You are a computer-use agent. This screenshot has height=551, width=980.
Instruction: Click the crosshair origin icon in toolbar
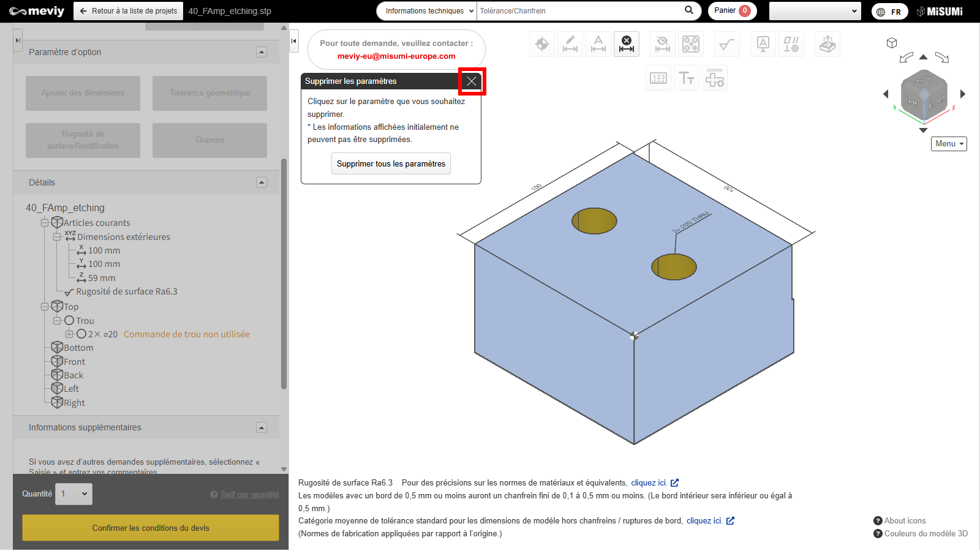pyautogui.click(x=542, y=44)
